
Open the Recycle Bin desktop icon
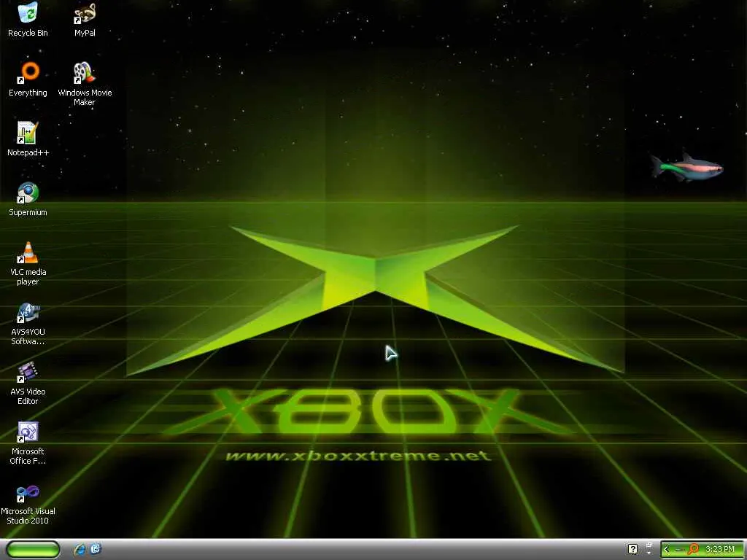point(28,19)
